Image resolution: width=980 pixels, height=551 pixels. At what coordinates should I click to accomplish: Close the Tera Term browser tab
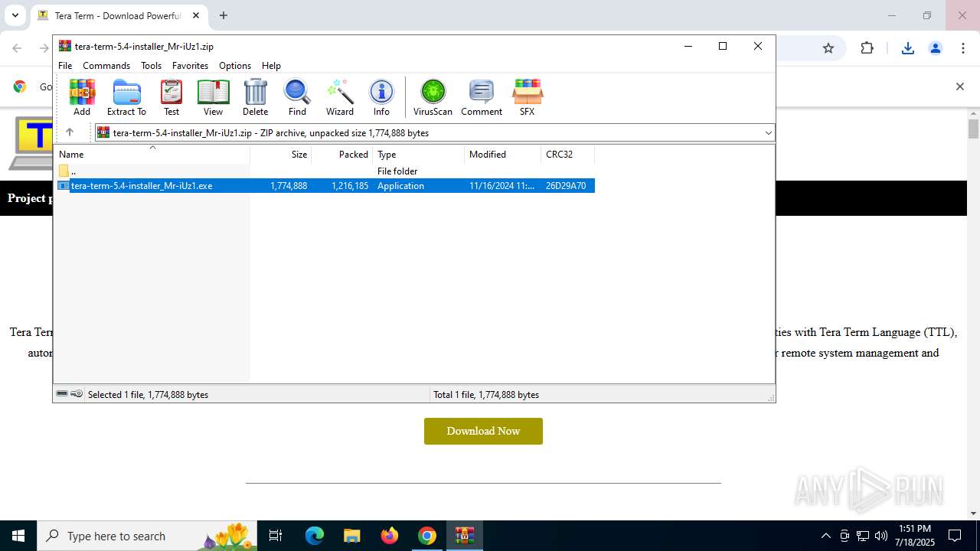pyautogui.click(x=196, y=15)
